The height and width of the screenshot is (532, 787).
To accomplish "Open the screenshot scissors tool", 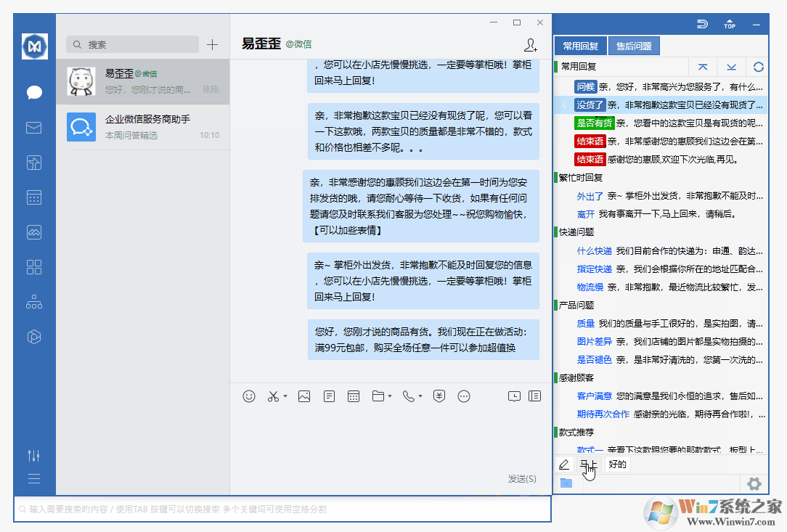I will tap(272, 396).
